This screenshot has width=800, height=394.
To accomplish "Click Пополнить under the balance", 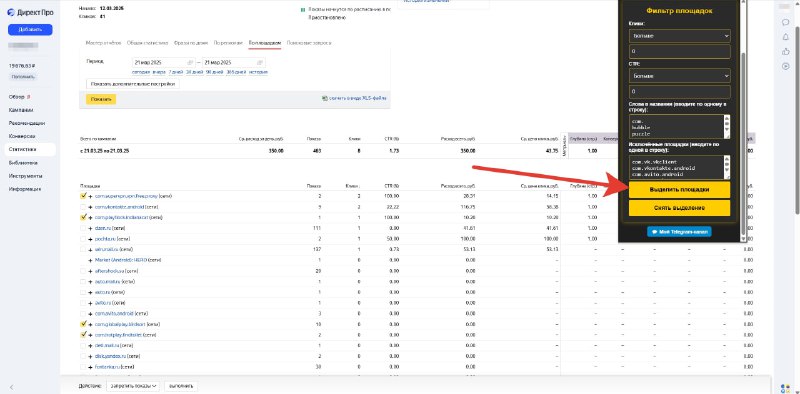I will (x=23, y=77).
